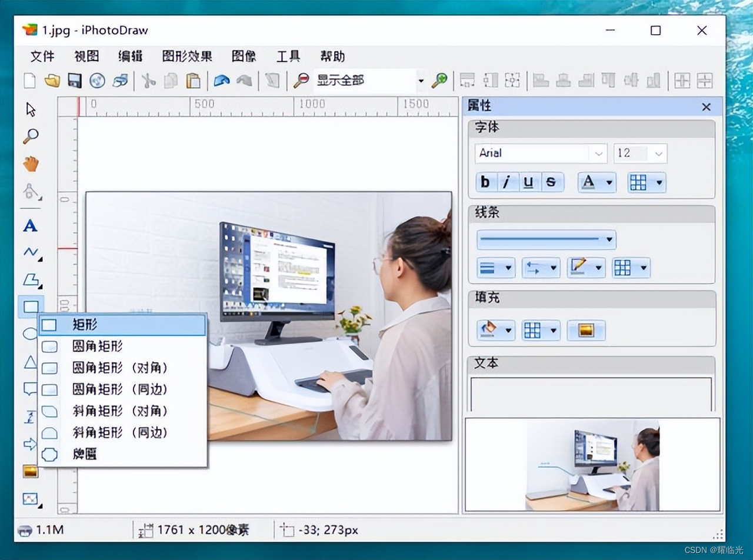Image resolution: width=753 pixels, height=560 pixels.
Task: Toggle bold text formatting
Action: click(x=485, y=182)
